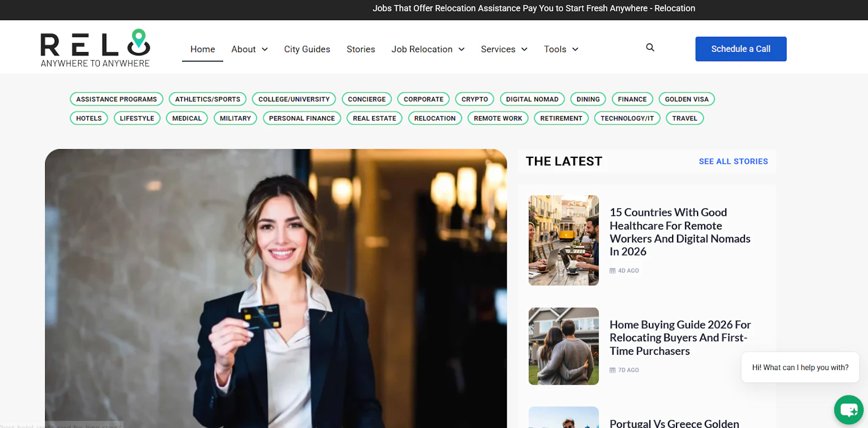Select the Retirement category tag
Viewport: 868px width, 428px height.
coord(561,118)
